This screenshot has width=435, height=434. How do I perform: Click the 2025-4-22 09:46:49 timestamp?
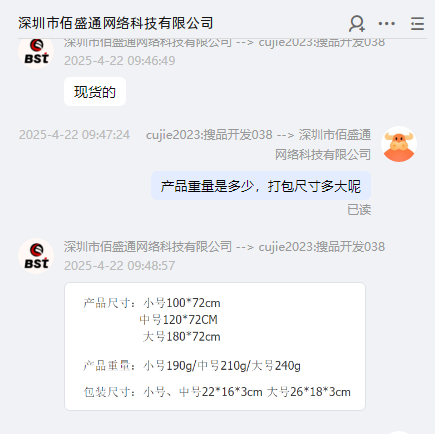point(119,61)
